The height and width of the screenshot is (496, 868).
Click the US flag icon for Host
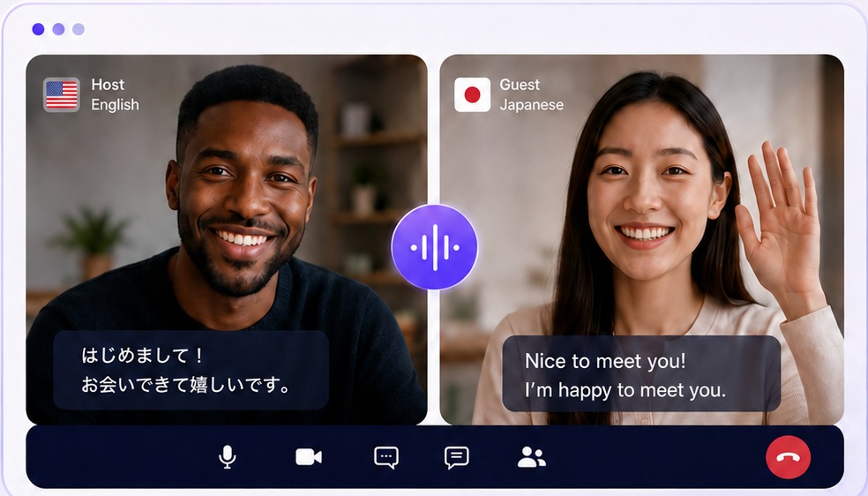click(62, 94)
